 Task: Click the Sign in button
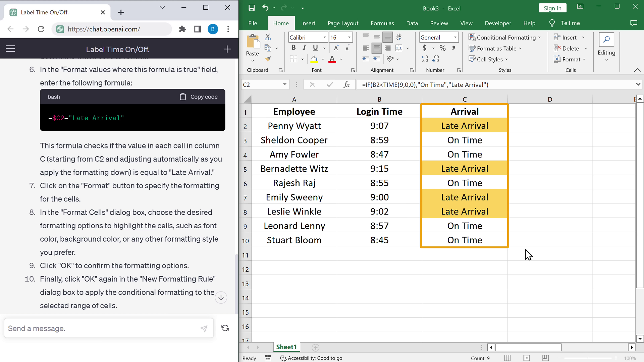pyautogui.click(x=552, y=8)
